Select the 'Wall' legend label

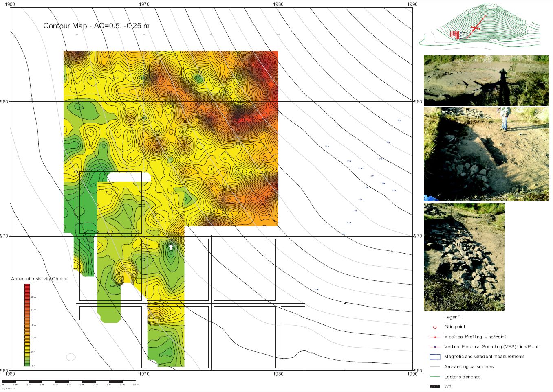pyautogui.click(x=449, y=387)
